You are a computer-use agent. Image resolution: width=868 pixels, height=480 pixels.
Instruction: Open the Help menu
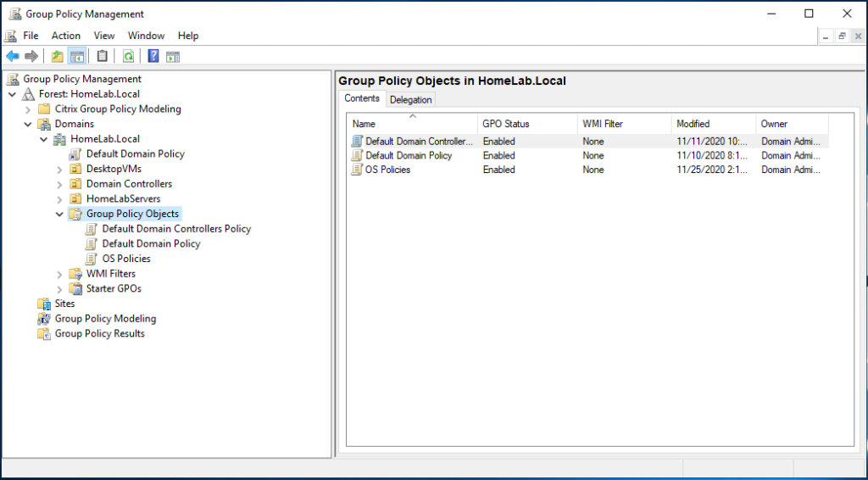188,36
